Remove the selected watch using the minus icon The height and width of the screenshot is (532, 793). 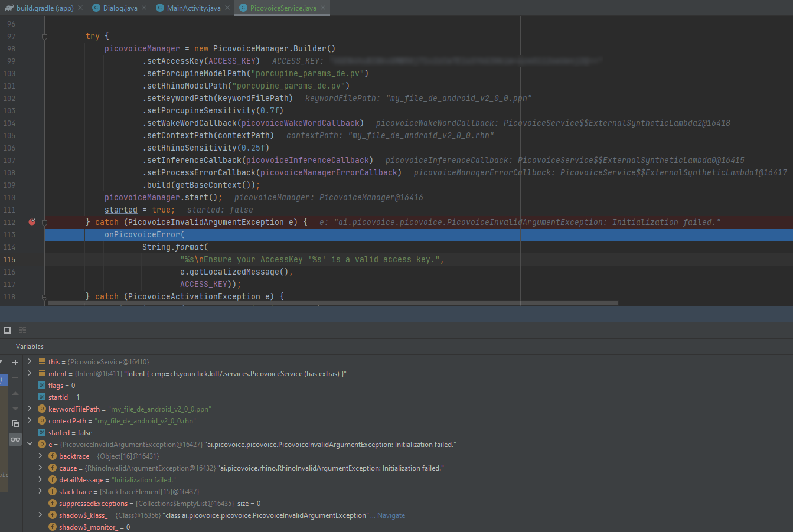click(x=15, y=377)
